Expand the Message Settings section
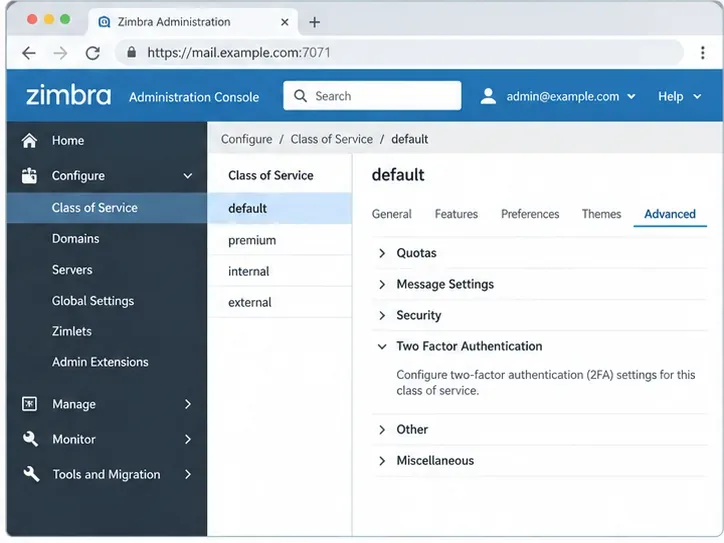The height and width of the screenshot is (543, 724). 539,284
